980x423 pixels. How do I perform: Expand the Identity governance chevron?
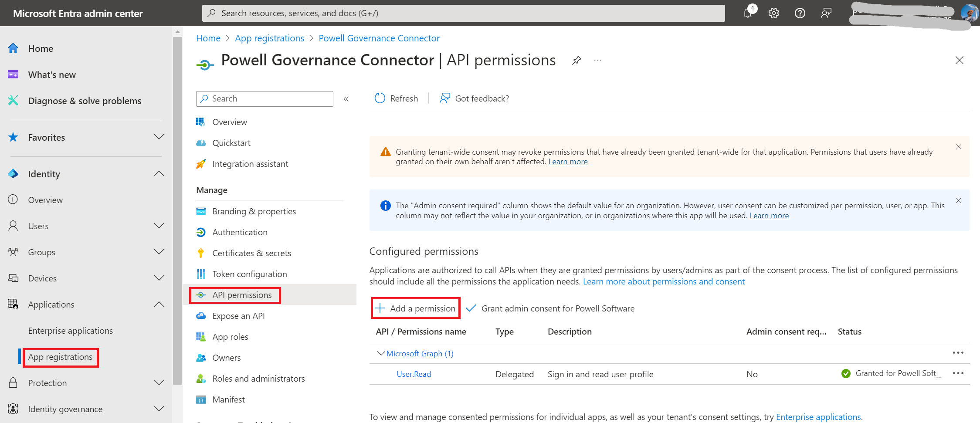click(159, 409)
